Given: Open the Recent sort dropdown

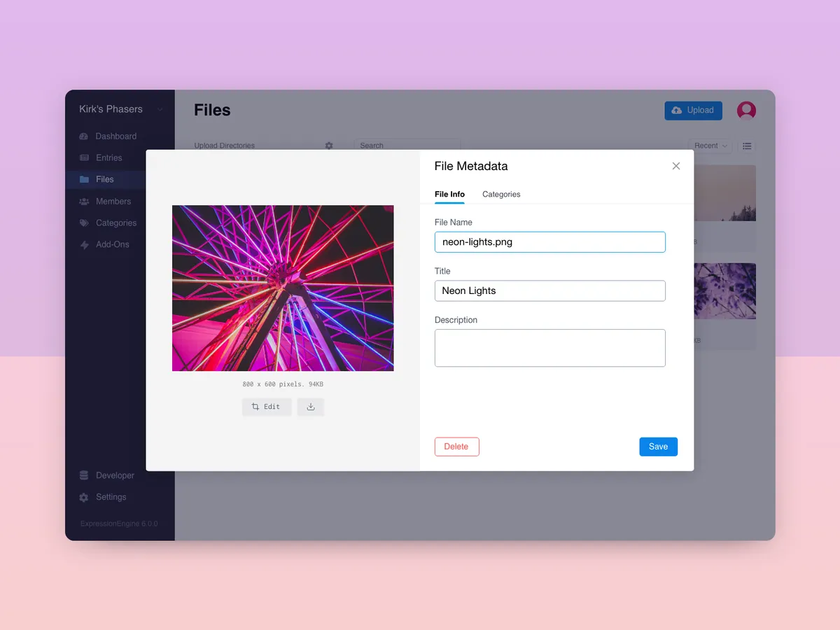Looking at the screenshot, I should [x=709, y=146].
